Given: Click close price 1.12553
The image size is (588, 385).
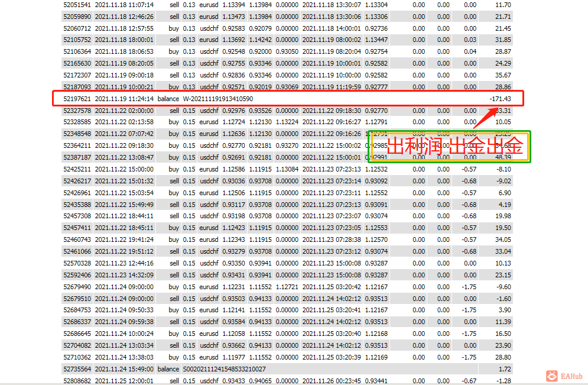Looking at the screenshot, I should 376,228.
